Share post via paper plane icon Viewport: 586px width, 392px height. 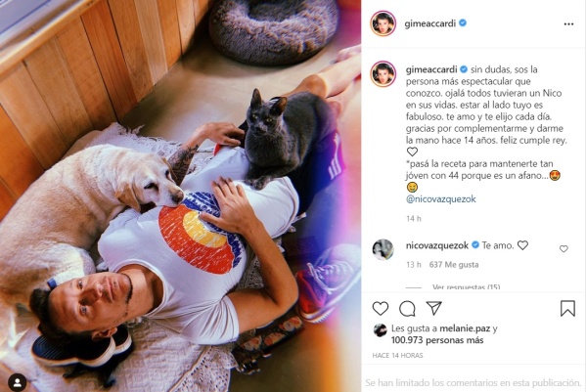coord(434,308)
